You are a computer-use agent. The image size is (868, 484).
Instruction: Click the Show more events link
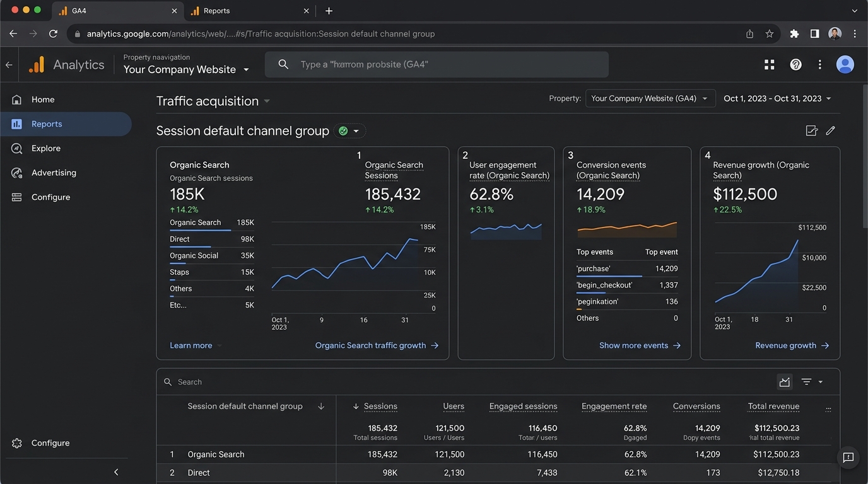click(x=640, y=345)
